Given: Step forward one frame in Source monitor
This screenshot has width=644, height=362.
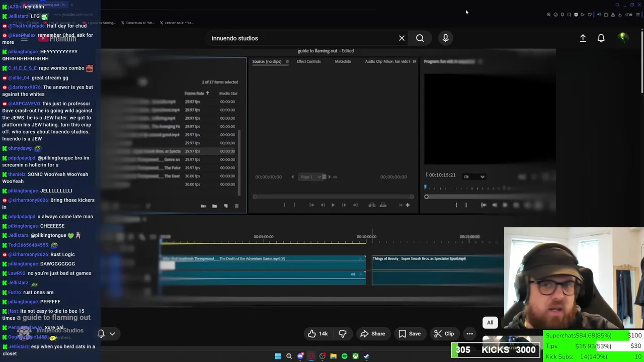Looking at the screenshot, I should coord(344,205).
